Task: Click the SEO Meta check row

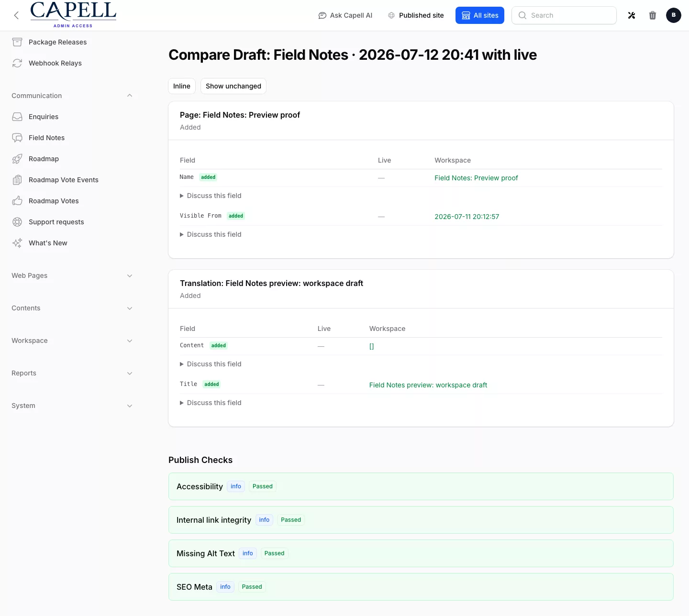Action: (421, 587)
